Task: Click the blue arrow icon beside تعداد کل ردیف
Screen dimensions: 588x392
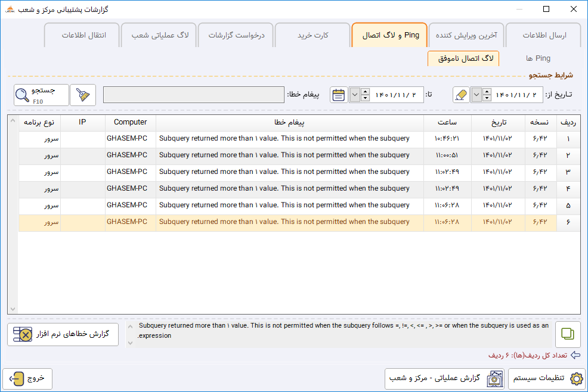Action: tap(575, 355)
